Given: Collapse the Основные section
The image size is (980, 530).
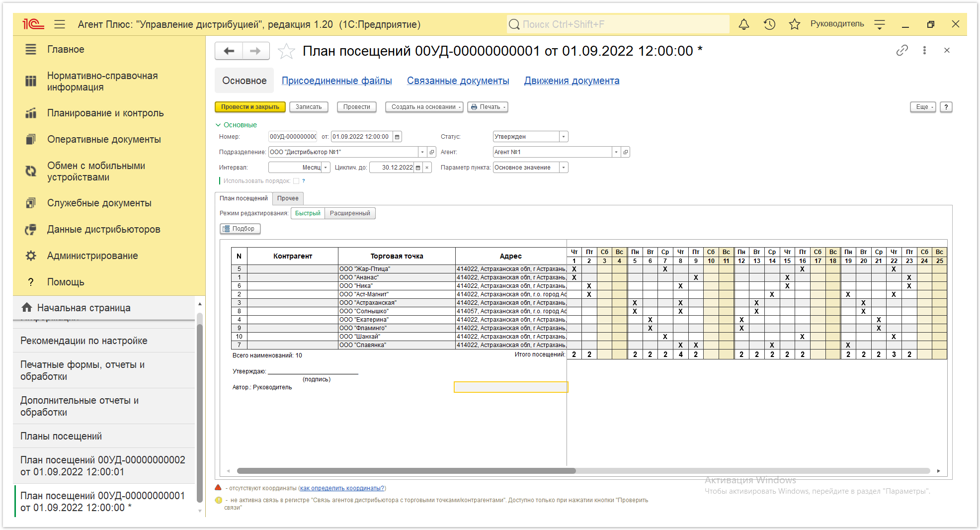Looking at the screenshot, I should coord(236,125).
